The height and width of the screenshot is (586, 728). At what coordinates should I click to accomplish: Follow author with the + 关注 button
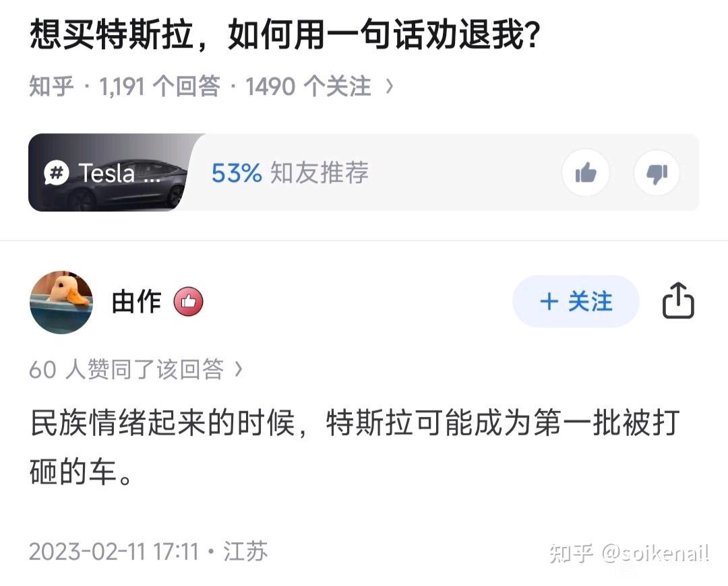[576, 301]
